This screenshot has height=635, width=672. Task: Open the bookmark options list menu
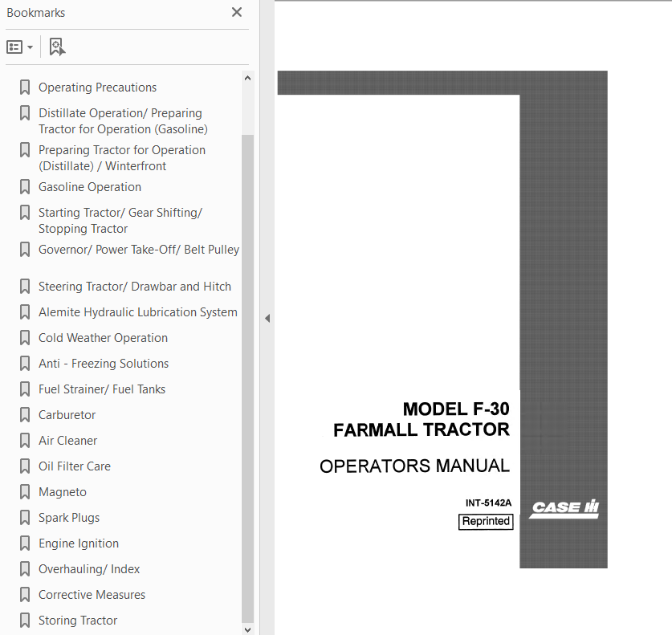19,47
